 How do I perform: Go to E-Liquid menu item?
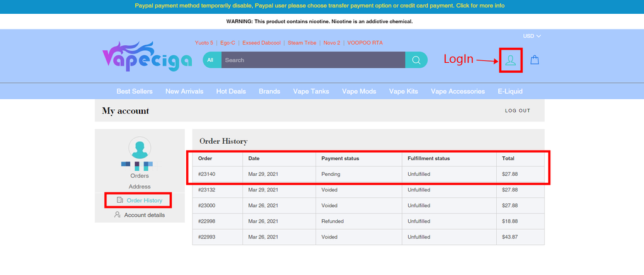[510, 92]
